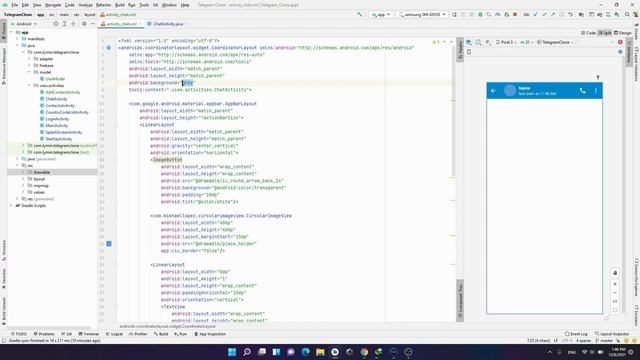Open the File menu

click(x=14, y=5)
